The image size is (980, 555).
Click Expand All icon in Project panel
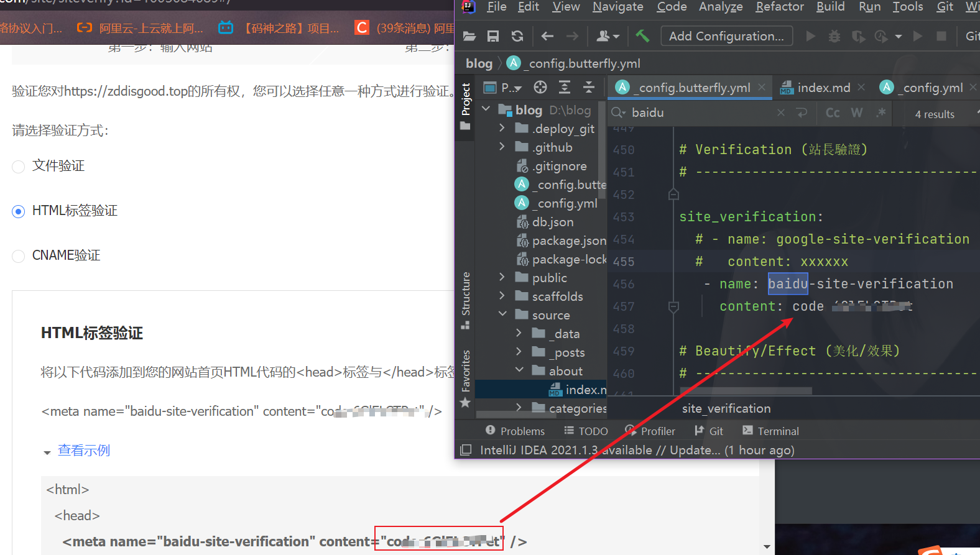[565, 88]
